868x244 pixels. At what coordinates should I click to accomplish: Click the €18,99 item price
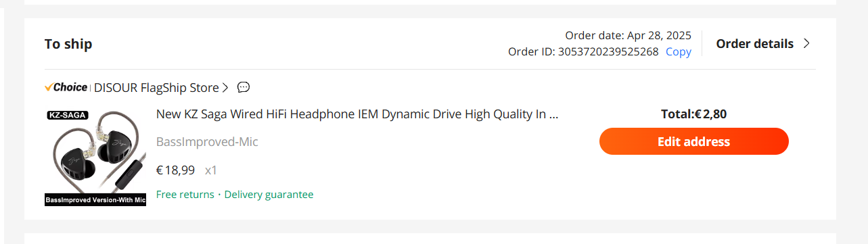point(175,170)
